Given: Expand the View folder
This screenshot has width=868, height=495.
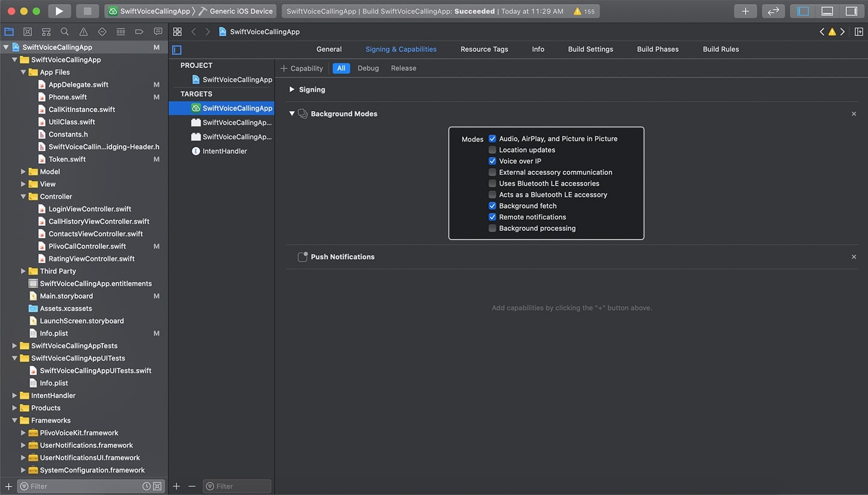Looking at the screenshot, I should click(x=24, y=184).
